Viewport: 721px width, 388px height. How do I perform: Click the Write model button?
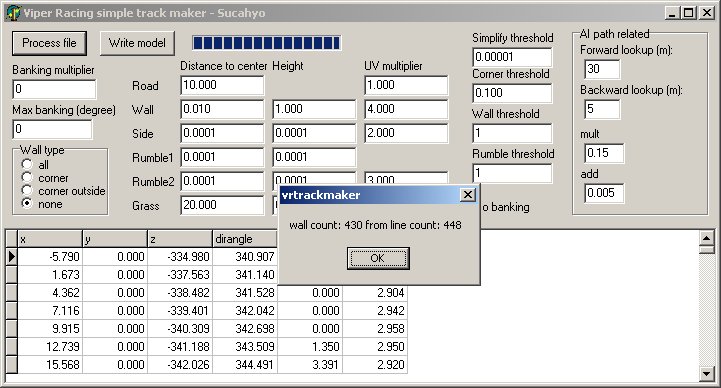pyautogui.click(x=137, y=43)
